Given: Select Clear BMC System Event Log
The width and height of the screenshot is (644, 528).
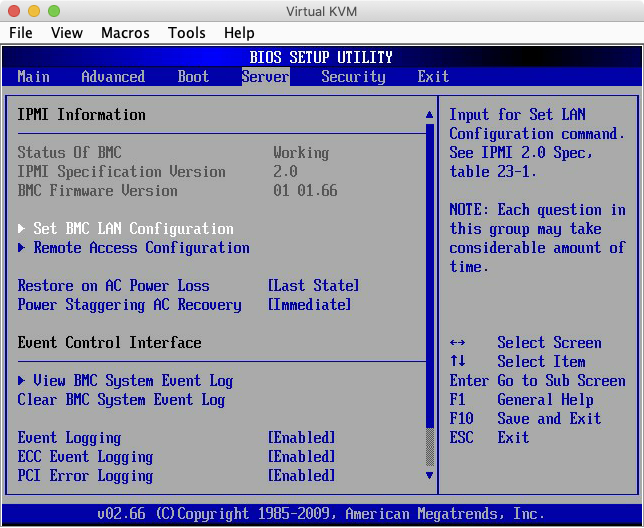Looking at the screenshot, I should tap(121, 400).
